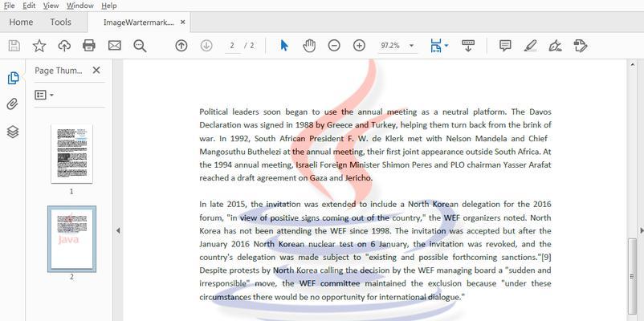
Task: Open the Edit menu
Action: 29,6
